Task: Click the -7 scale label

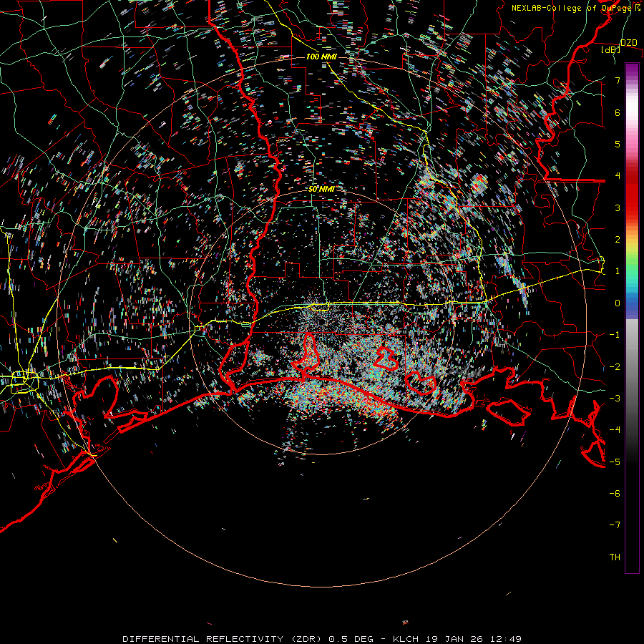Action: click(615, 525)
